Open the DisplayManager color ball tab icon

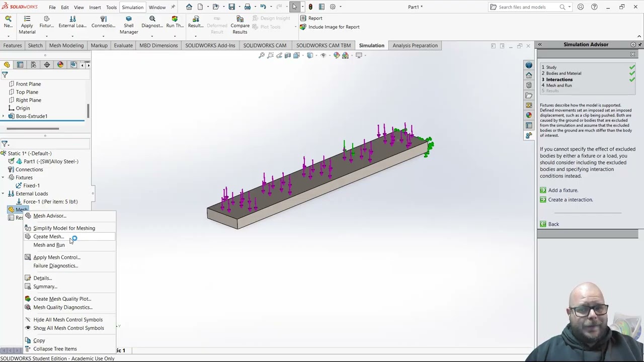60,65
